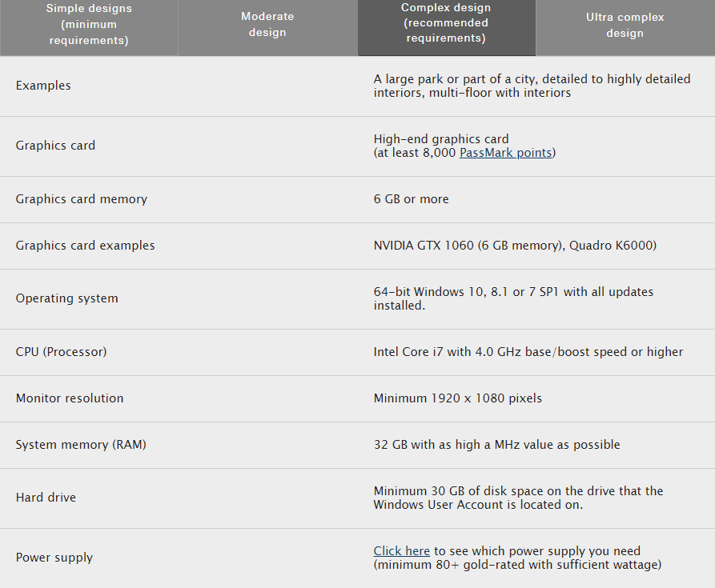The image size is (715, 588).
Task: Switch to the Simple designs tab
Action: (x=89, y=25)
